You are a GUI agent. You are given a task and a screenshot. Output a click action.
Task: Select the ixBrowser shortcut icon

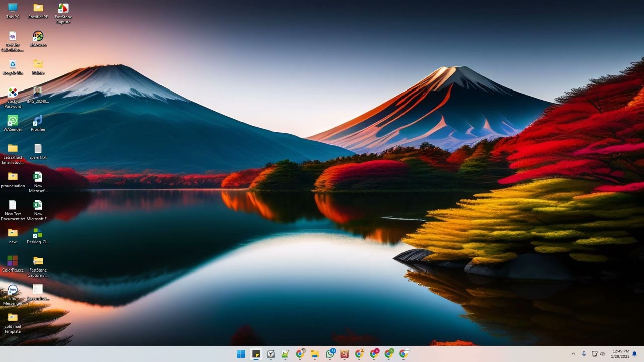38,39
